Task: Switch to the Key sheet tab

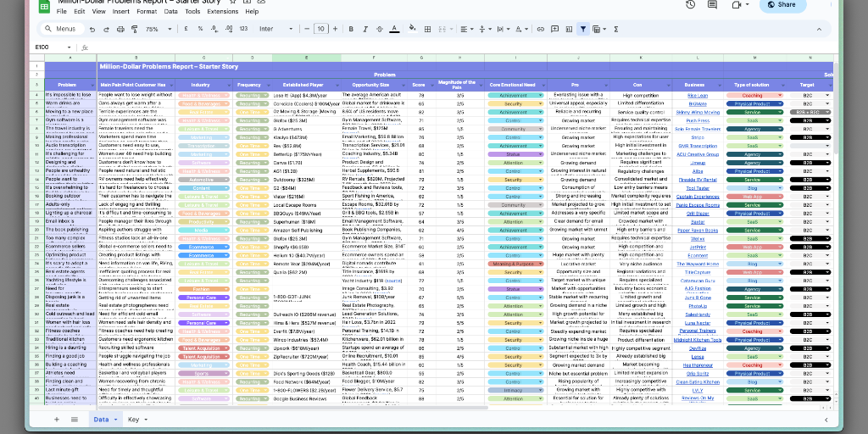Action: 137,420
